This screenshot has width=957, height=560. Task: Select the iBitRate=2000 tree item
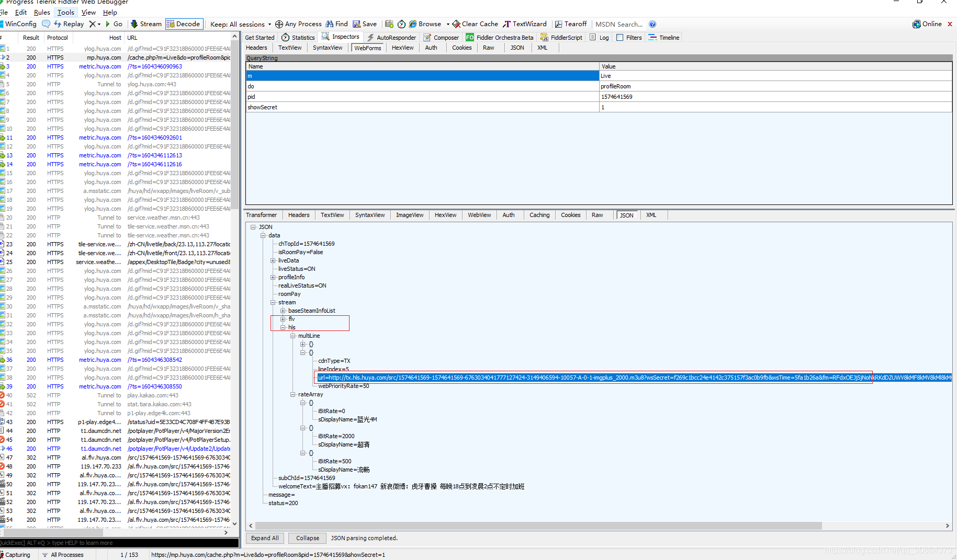point(336,436)
